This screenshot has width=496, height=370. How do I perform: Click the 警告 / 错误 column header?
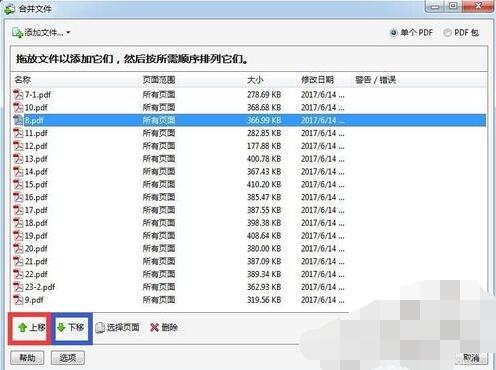point(375,80)
